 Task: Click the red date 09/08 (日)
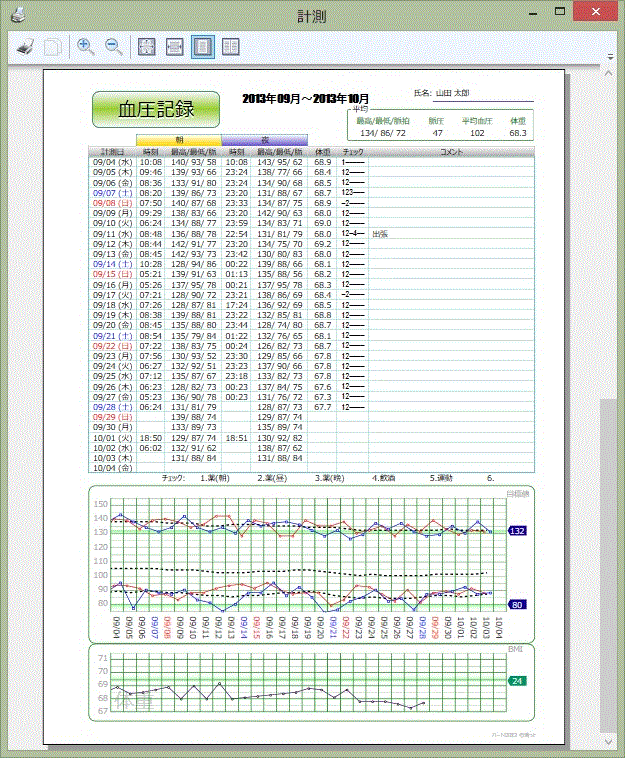point(113,203)
